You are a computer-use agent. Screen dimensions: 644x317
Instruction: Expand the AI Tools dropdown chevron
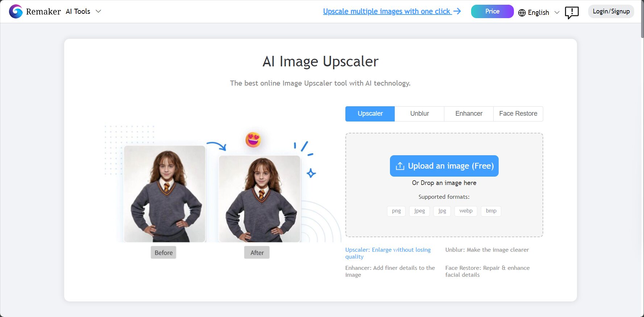(98, 12)
